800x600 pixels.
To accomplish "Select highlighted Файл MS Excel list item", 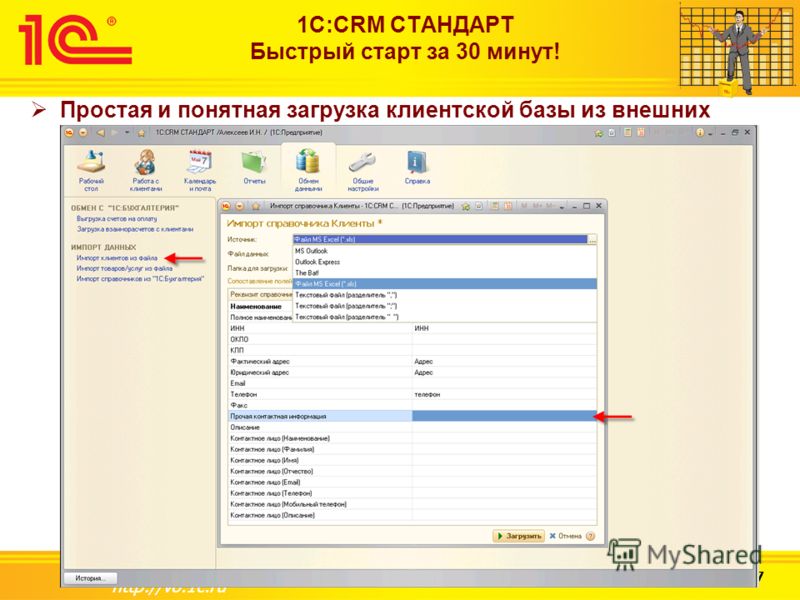I will [444, 284].
